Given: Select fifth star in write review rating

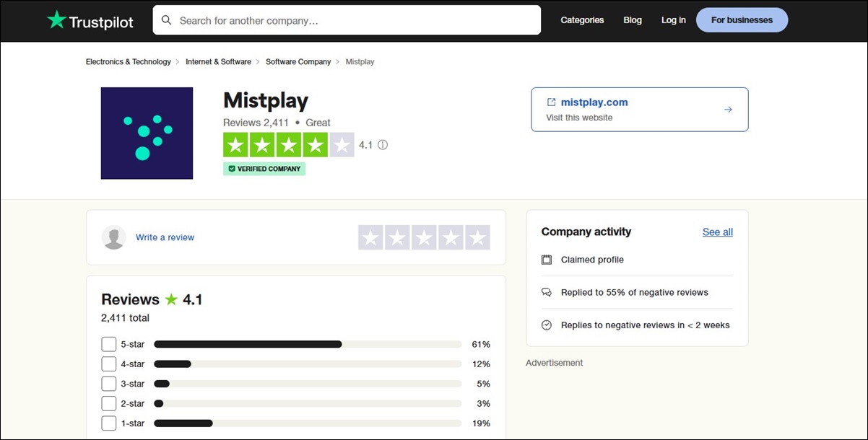Looking at the screenshot, I should tap(477, 237).
